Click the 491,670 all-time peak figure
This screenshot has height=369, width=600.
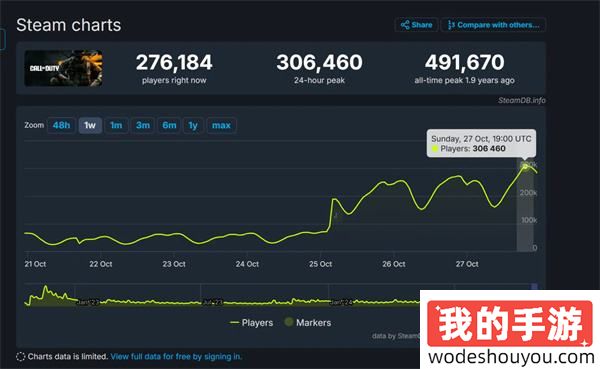pos(464,62)
